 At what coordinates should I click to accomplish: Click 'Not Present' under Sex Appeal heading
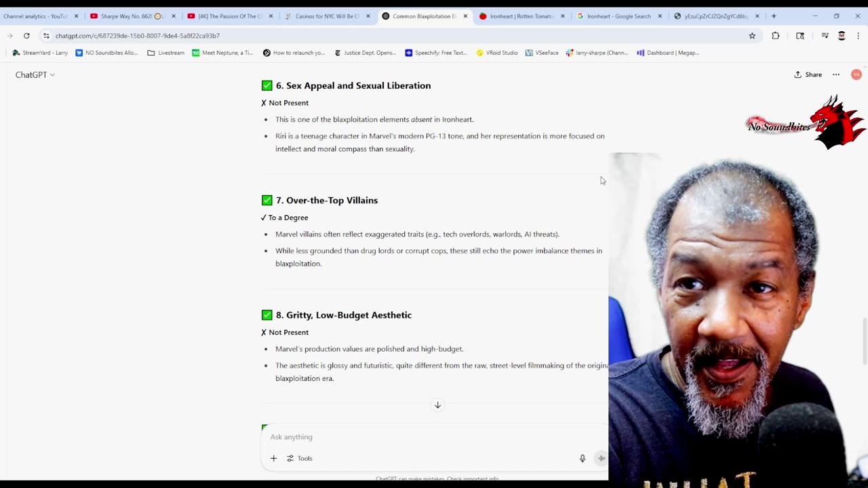pyautogui.click(x=288, y=103)
